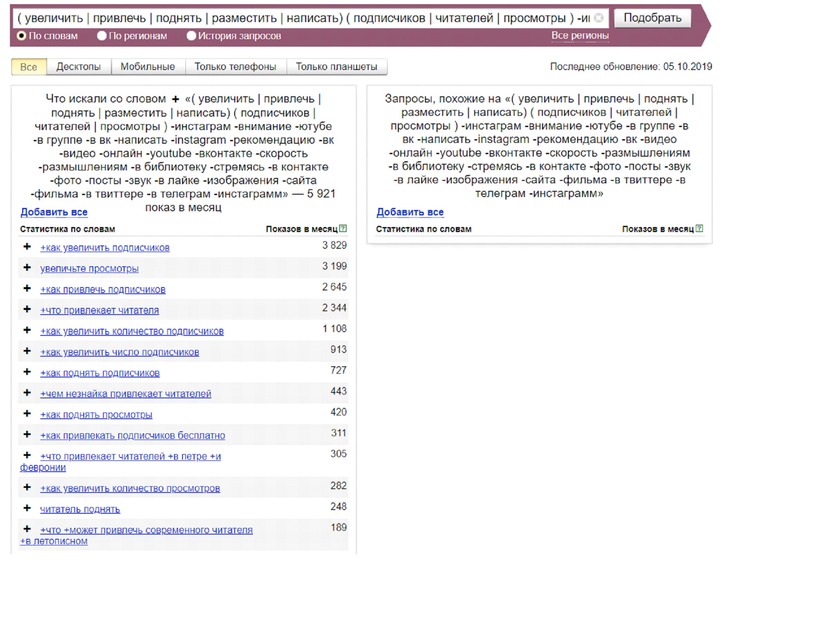Add the 'читатель поднять' keyword with its plus icon
Image resolution: width=840 pixels, height=630 pixels.
(x=27, y=508)
